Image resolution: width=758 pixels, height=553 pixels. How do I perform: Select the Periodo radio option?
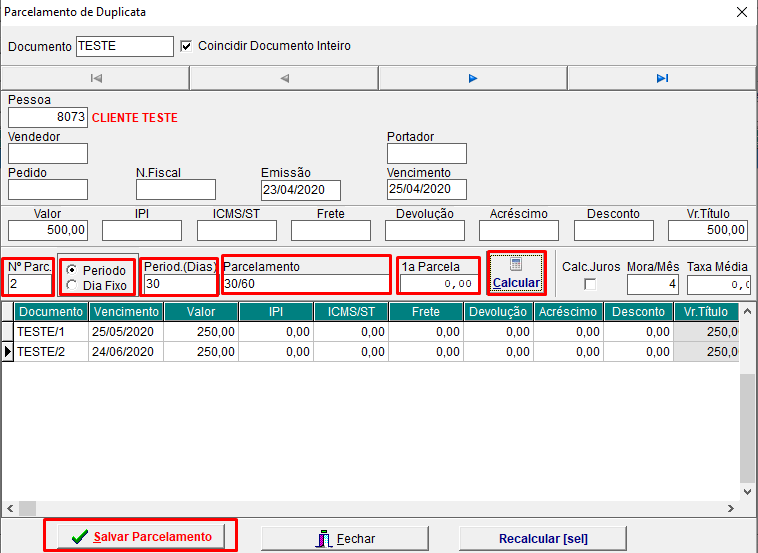point(71,271)
